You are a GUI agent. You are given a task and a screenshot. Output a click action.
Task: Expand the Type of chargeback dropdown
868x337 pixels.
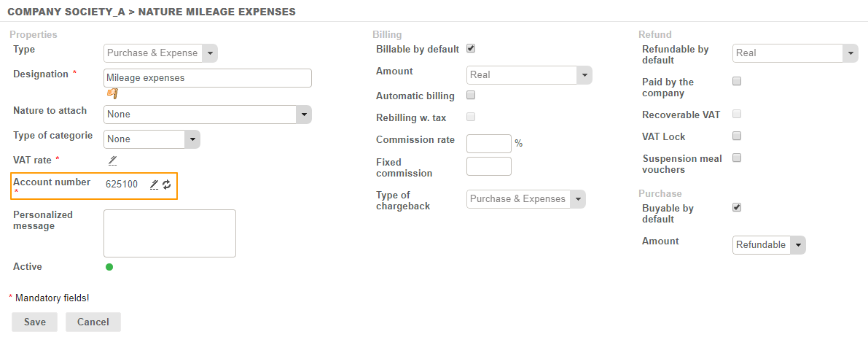[525, 199]
